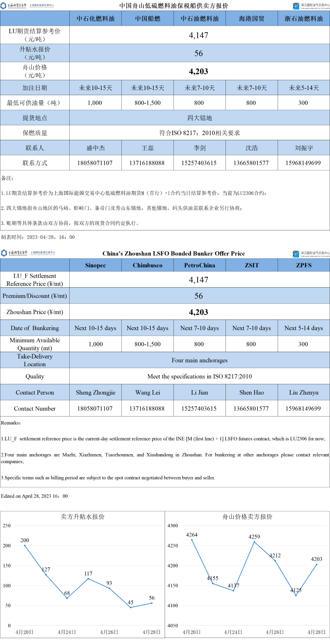330x644 pixels.
Task: Click the Four main anchorages cell
Action: click(200, 360)
